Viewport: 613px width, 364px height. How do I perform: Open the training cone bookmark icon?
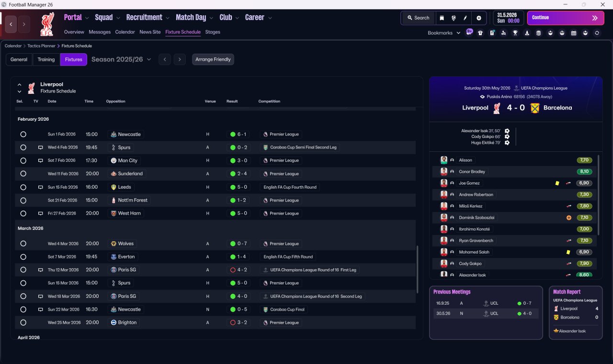click(527, 33)
